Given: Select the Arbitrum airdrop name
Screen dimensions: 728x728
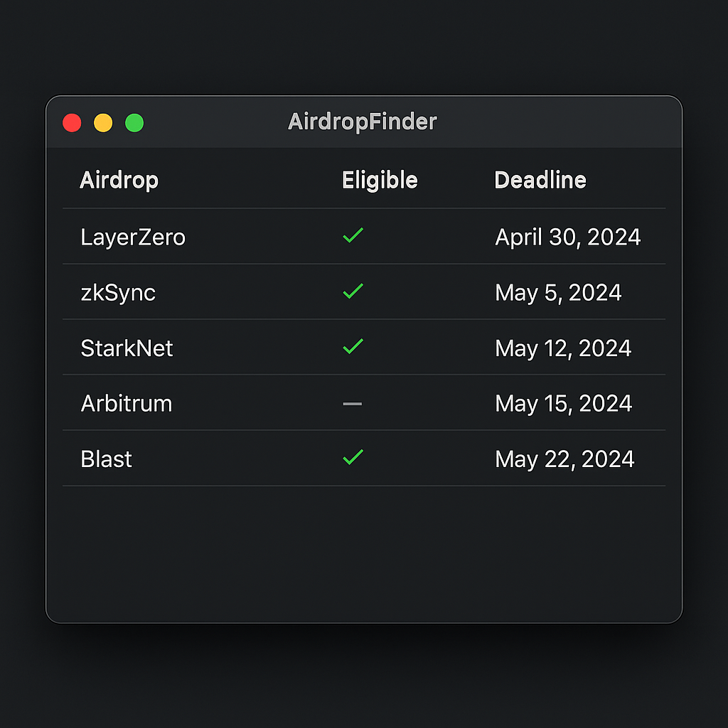Looking at the screenshot, I should [x=127, y=404].
